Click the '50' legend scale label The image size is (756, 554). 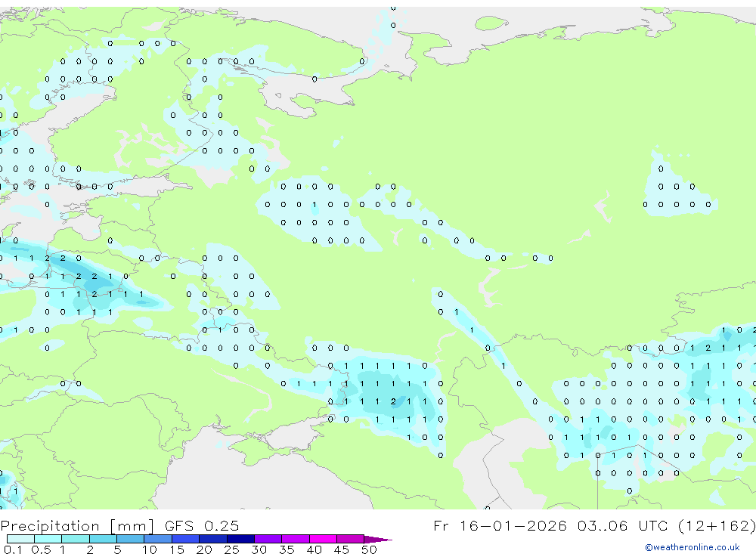pyautogui.click(x=369, y=549)
